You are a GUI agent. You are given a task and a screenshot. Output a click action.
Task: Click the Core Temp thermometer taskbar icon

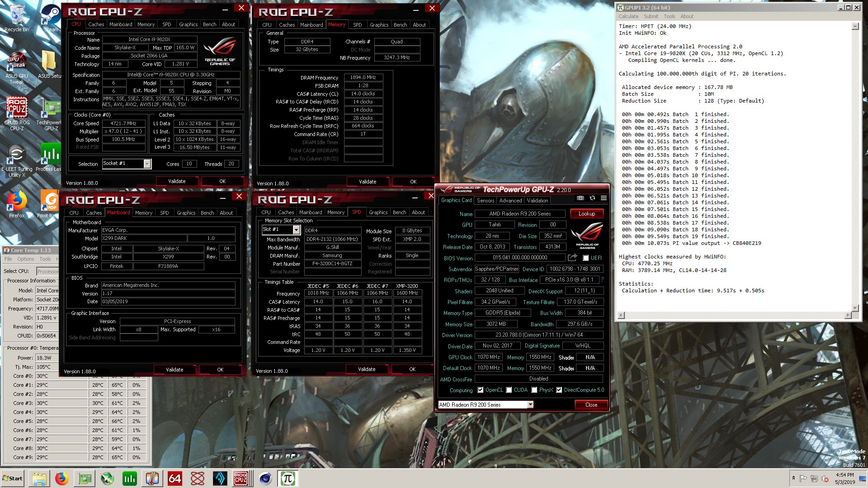[152, 479]
